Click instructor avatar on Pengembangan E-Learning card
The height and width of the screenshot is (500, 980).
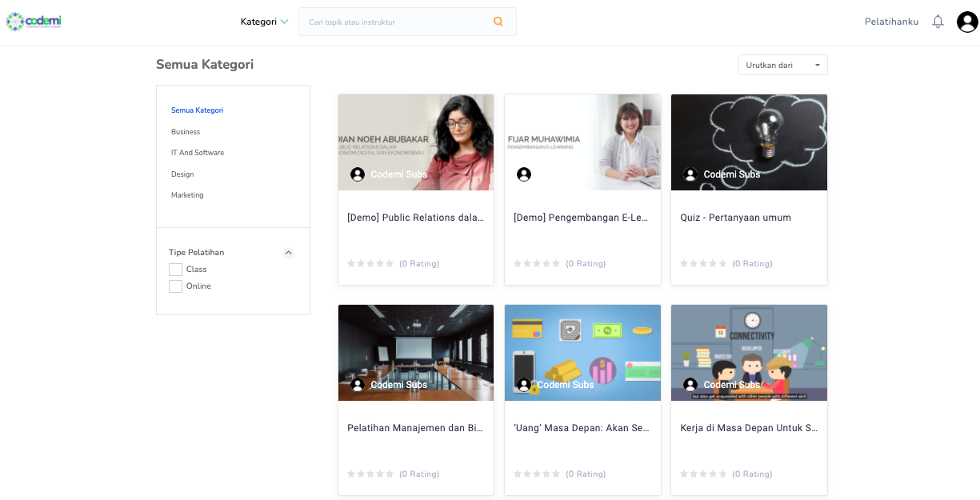click(x=524, y=174)
